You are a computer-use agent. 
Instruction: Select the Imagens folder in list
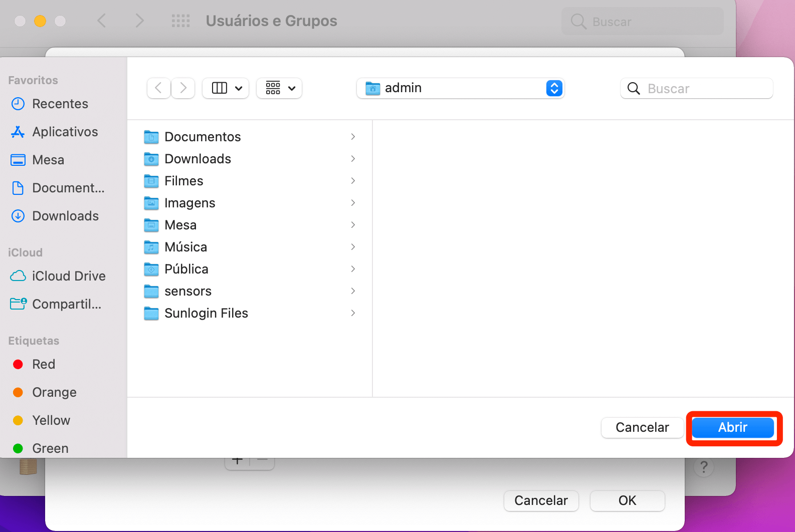click(189, 203)
